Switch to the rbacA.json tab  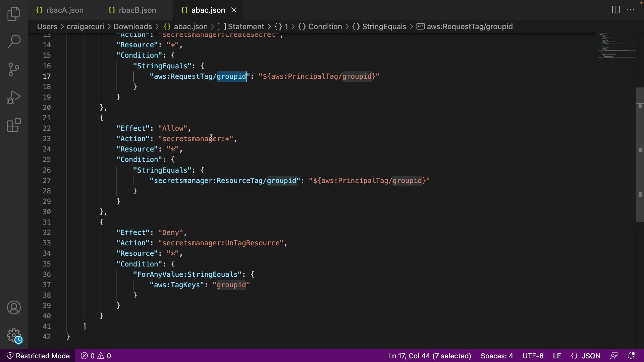click(x=64, y=10)
